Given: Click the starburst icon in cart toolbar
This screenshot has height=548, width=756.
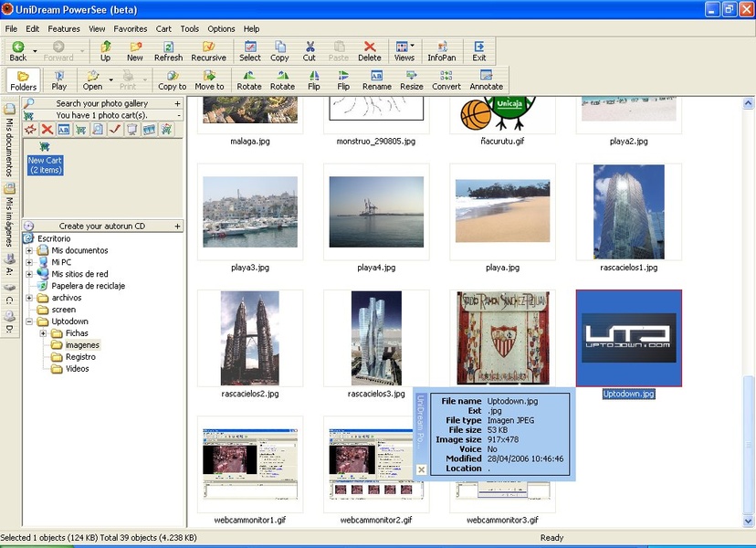Looking at the screenshot, I should coord(30,129).
